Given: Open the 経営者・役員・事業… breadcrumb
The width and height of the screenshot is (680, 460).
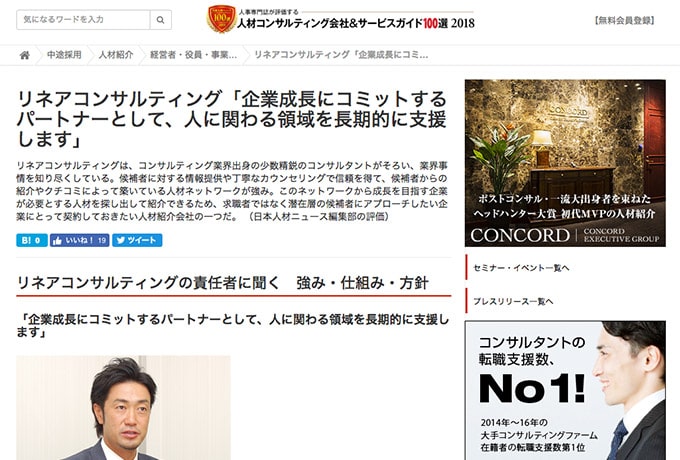Looking at the screenshot, I should coord(193,55).
